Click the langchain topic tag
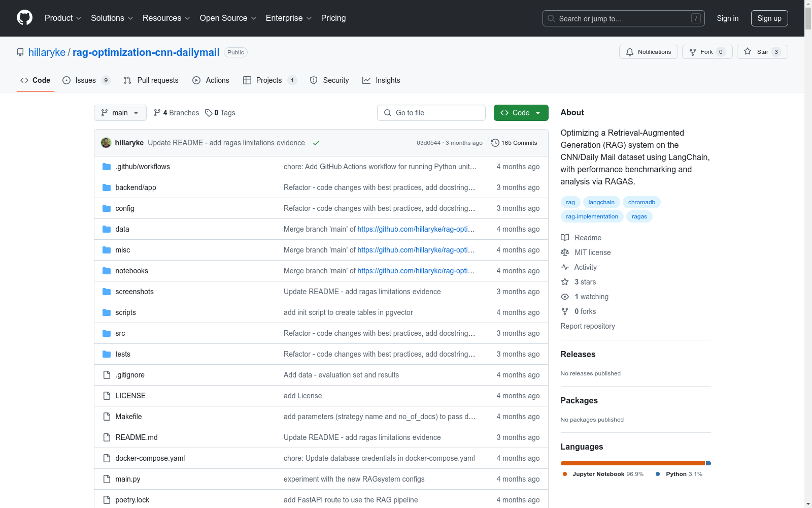Viewport: 812px width, 508px height. (x=601, y=202)
